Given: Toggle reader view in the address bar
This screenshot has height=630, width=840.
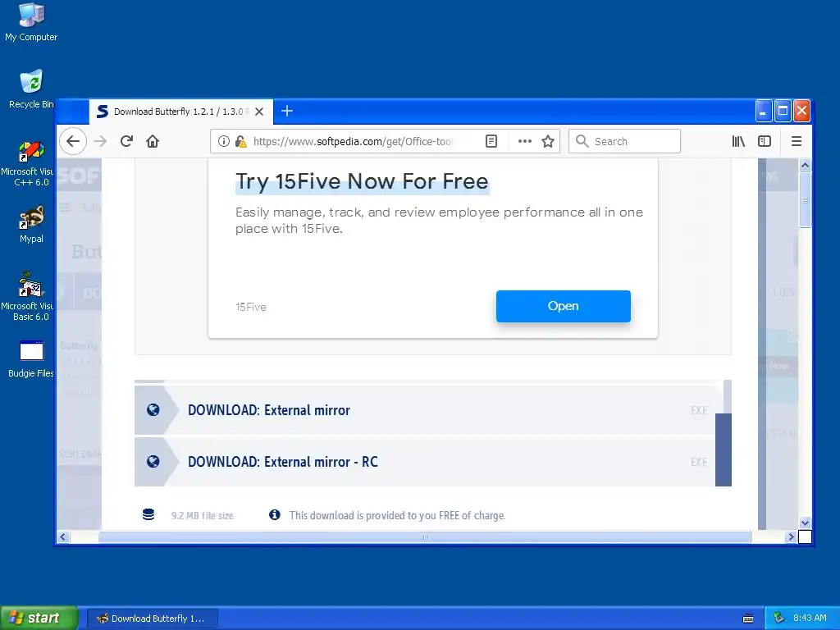Looking at the screenshot, I should coord(491,141).
